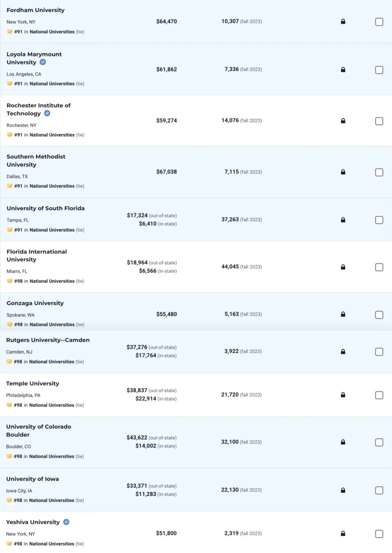Click the lock icon for Southern Methodist University
Screen dimensions: 392x553
pos(343,172)
